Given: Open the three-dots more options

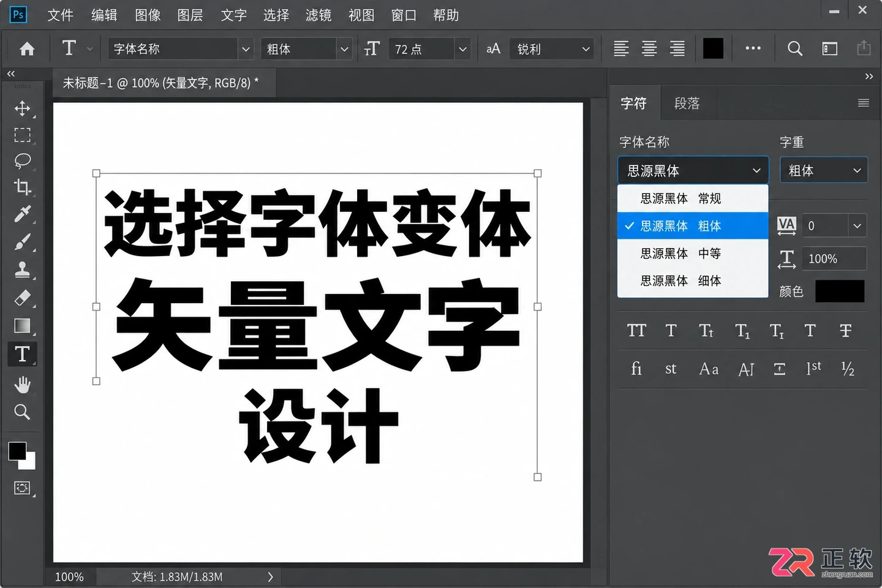Looking at the screenshot, I should [753, 48].
